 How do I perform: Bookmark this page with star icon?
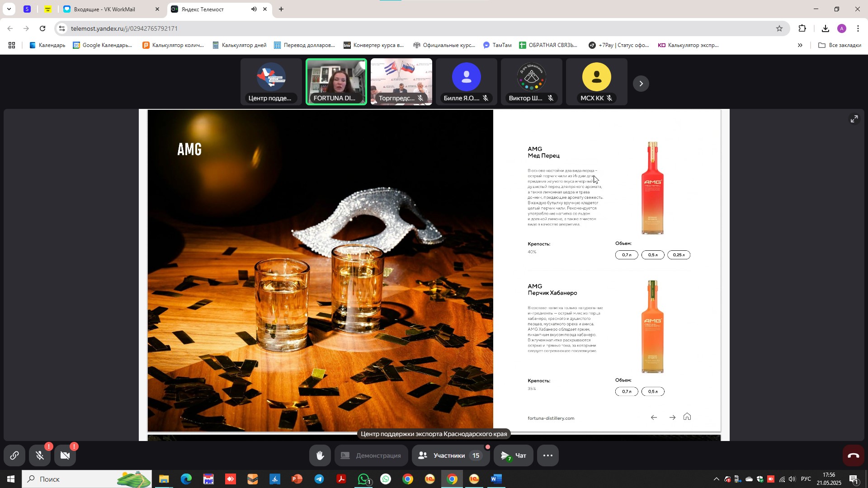[x=779, y=28]
